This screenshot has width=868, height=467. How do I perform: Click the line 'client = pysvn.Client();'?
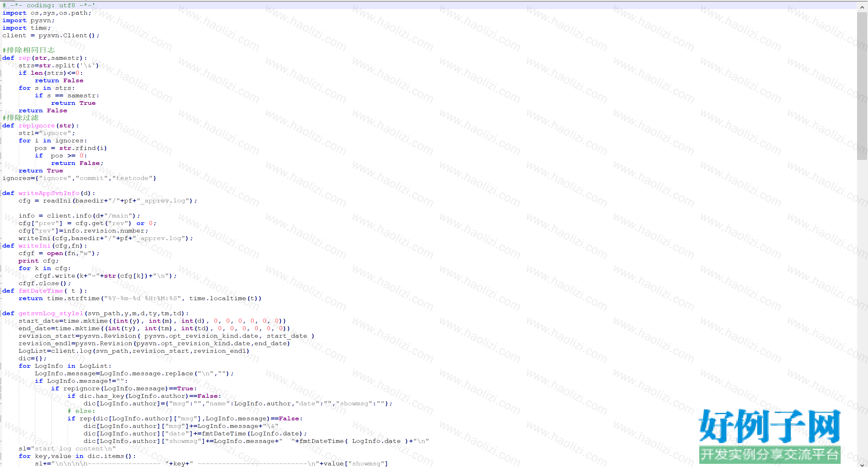pos(51,35)
